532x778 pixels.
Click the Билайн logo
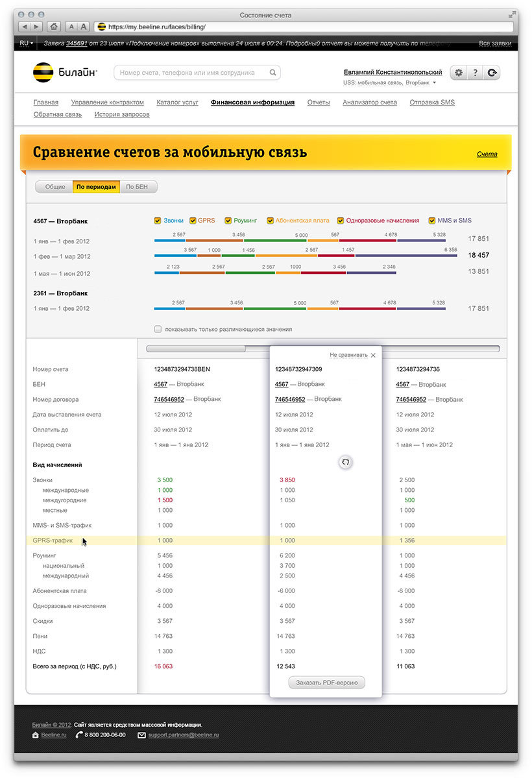click(64, 73)
